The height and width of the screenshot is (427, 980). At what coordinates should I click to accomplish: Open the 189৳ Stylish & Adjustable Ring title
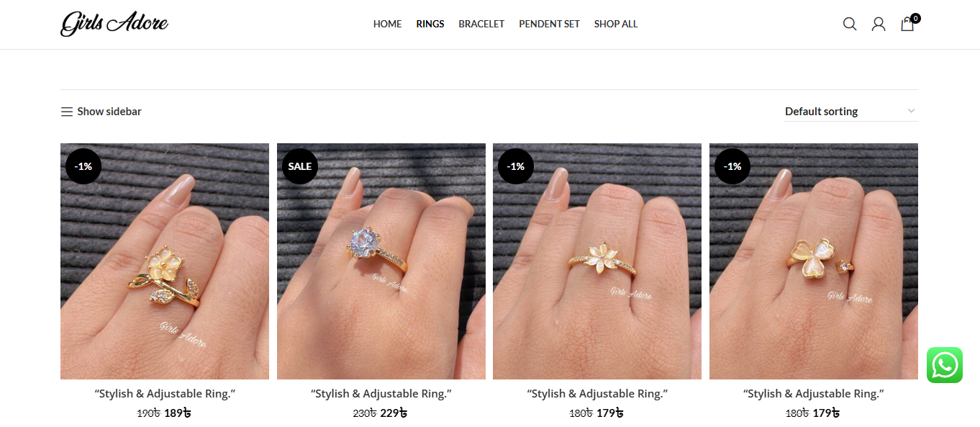click(165, 394)
